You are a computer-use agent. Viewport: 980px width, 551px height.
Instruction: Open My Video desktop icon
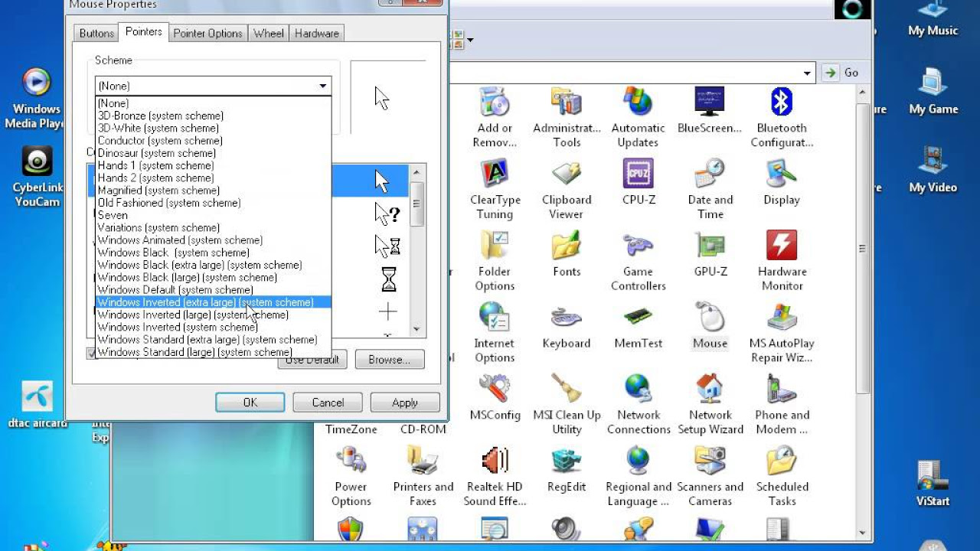point(933,161)
